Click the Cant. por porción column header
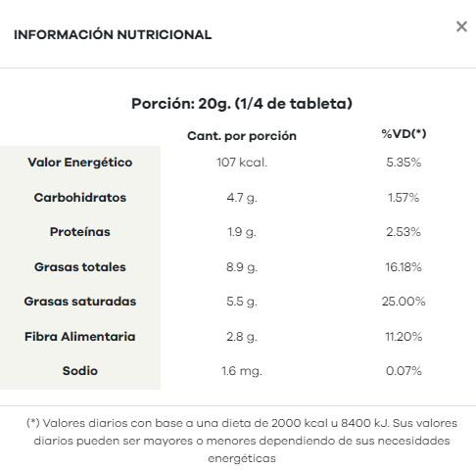476x470 pixels. click(x=242, y=136)
